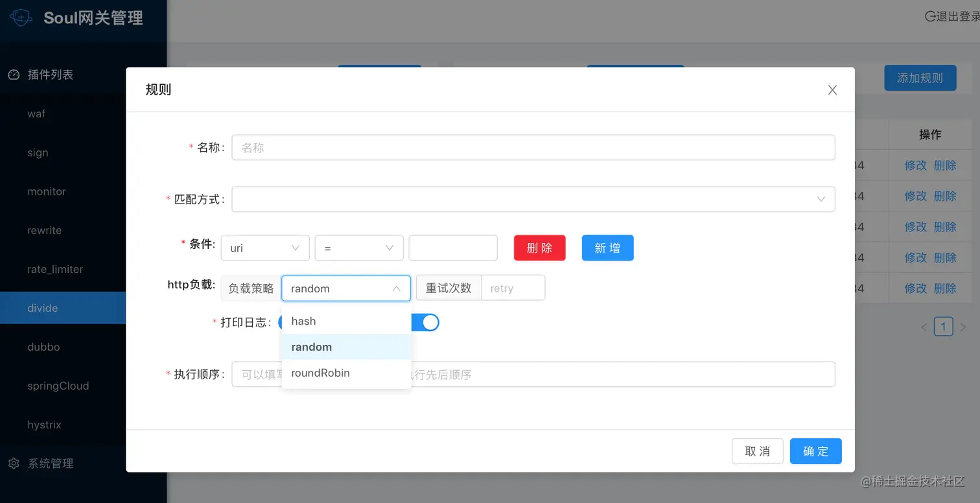Click the gear icon beside 系统管理

click(x=14, y=463)
